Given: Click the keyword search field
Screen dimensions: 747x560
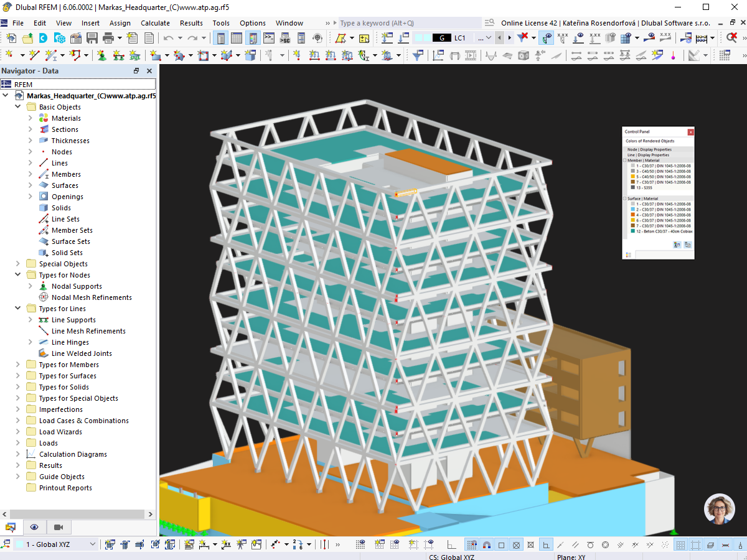Looking at the screenshot, I should (x=409, y=23).
